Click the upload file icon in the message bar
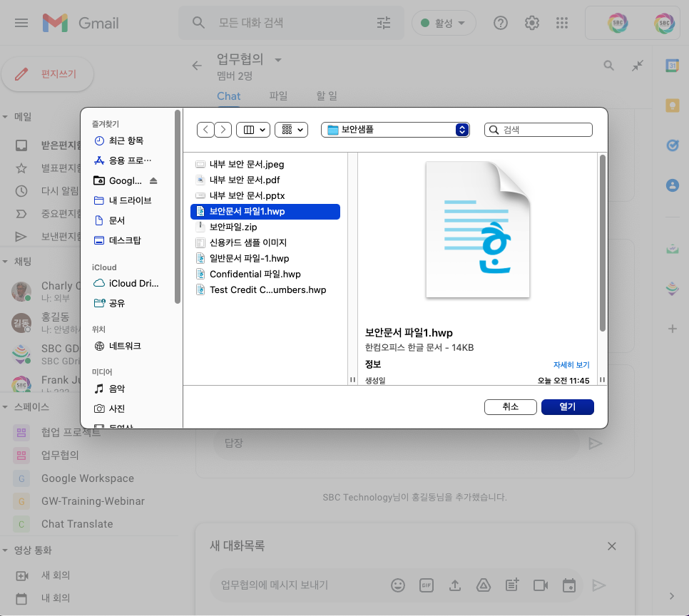 [455, 585]
